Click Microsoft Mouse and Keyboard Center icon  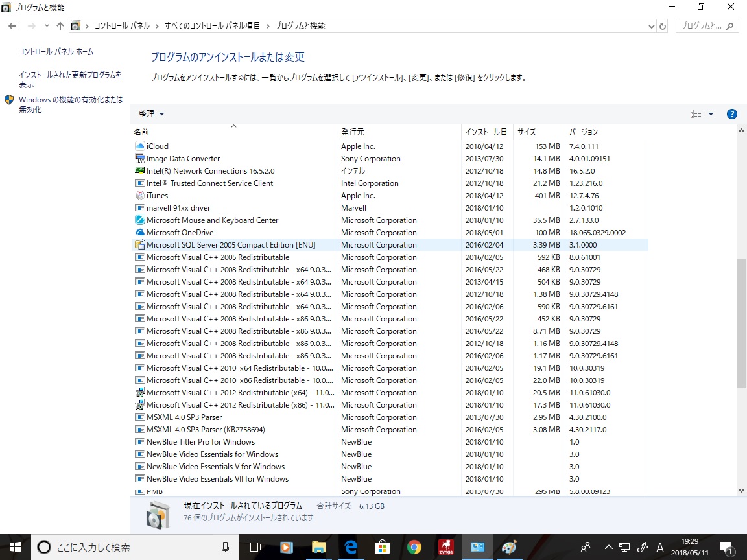pyautogui.click(x=139, y=220)
